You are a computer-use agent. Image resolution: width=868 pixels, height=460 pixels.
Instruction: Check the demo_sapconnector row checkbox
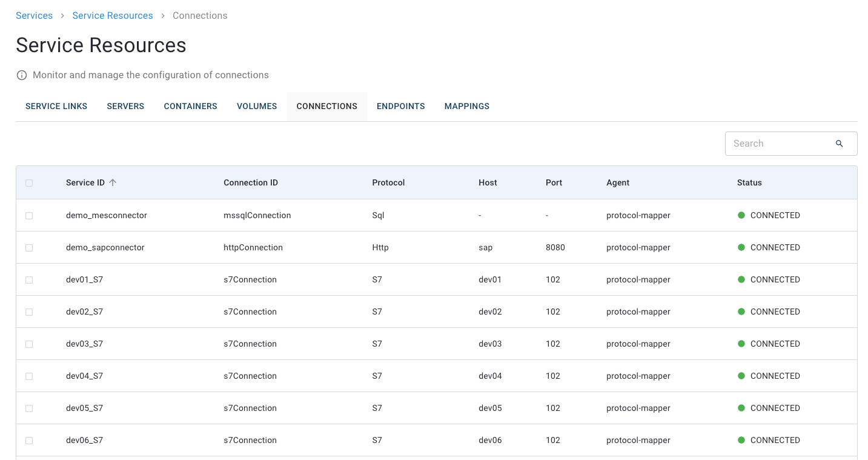[29, 248]
